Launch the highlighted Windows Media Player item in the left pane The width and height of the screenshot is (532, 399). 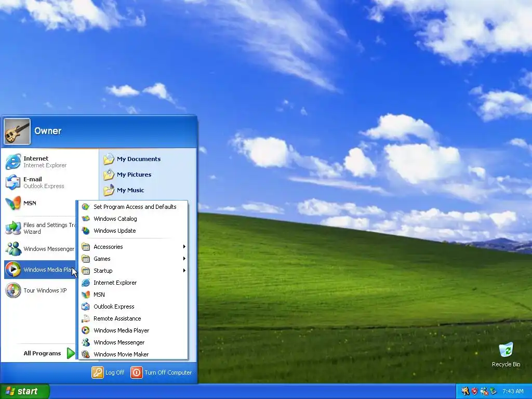tap(39, 270)
